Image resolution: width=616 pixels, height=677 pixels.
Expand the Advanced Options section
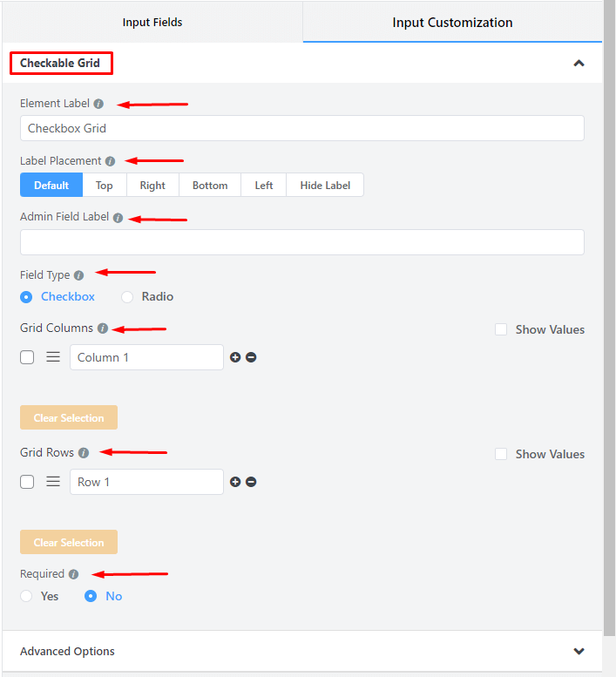[579, 652]
